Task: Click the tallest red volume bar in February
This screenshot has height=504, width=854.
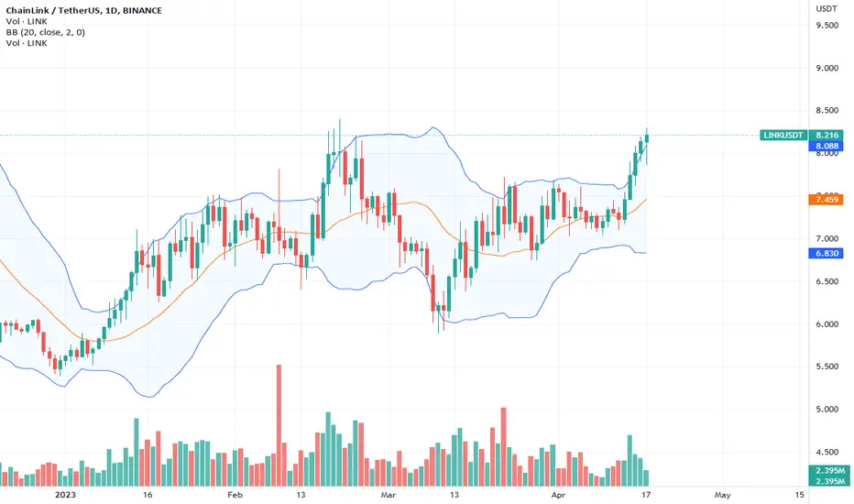Action: tap(279, 425)
